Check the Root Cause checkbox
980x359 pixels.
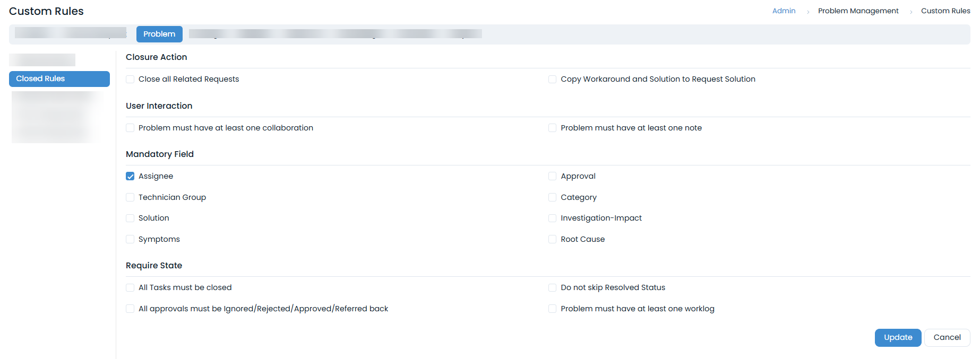click(x=552, y=240)
